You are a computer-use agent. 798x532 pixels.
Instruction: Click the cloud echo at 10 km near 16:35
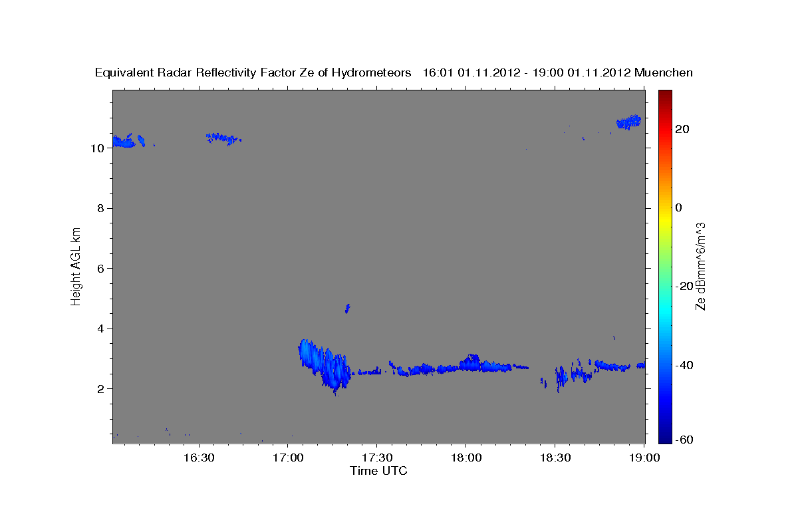tap(223, 138)
